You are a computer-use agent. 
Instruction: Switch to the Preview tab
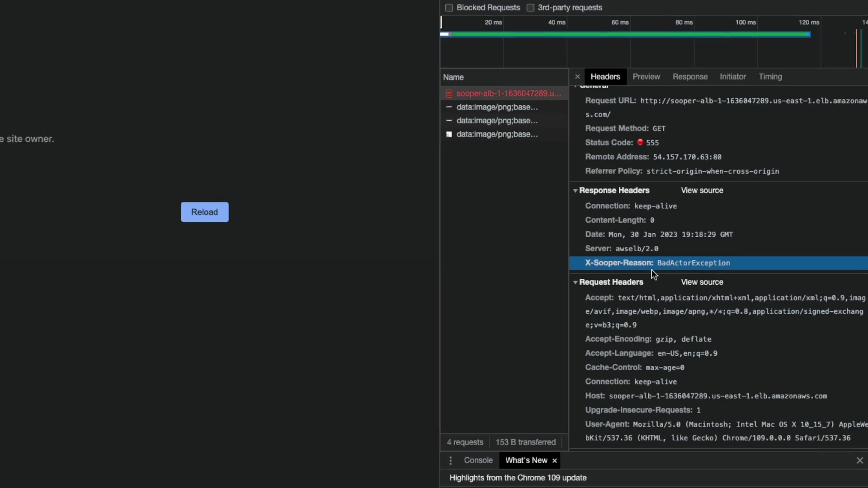646,77
